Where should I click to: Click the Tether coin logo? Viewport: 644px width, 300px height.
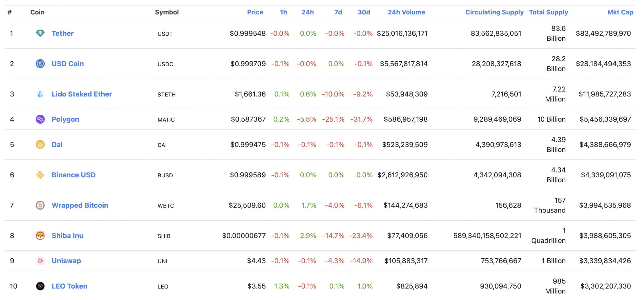coord(41,33)
